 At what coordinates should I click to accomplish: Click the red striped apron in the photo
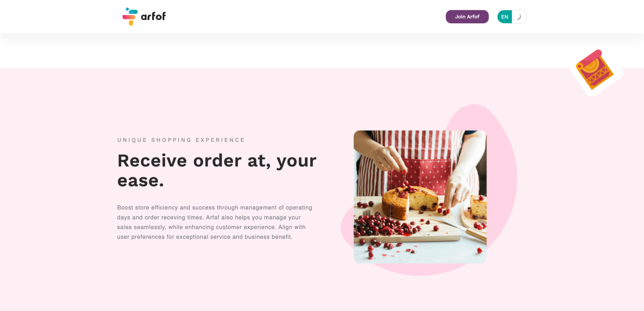point(422,161)
